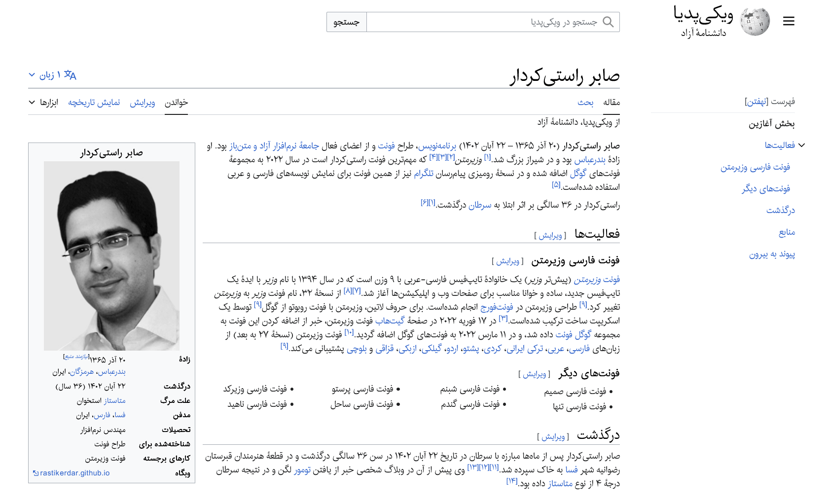Open the ویرایش edit tab
This screenshot has width=827, height=504.
[143, 103]
